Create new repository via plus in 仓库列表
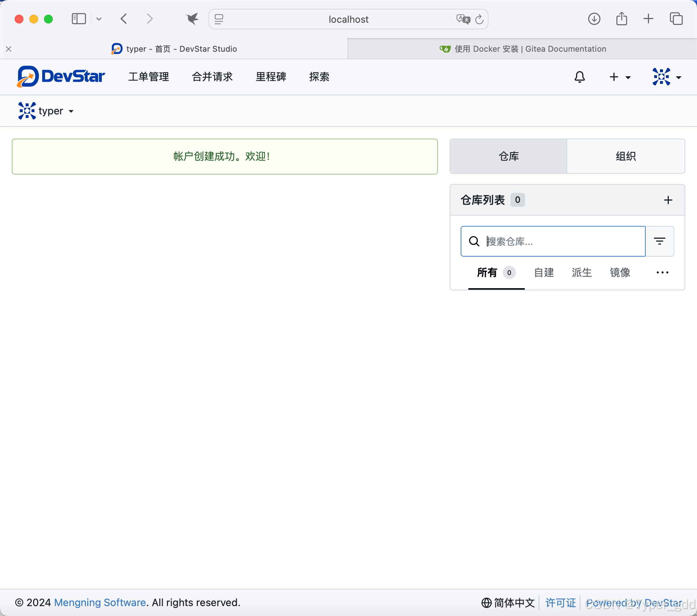Screen dimensions: 697x616 (668, 200)
